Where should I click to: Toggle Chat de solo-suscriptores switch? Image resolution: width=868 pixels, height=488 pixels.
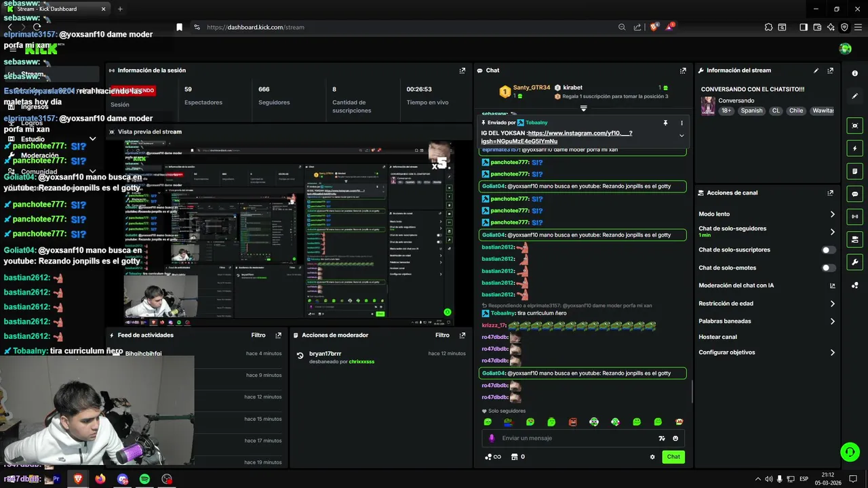coord(829,250)
